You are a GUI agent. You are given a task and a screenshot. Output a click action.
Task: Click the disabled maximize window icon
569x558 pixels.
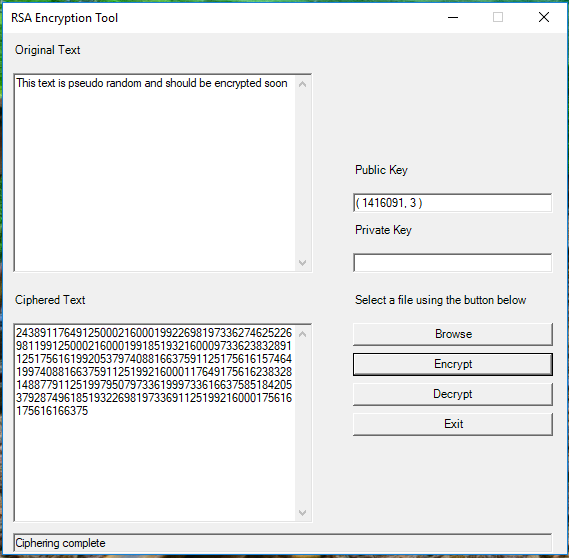pyautogui.click(x=498, y=17)
